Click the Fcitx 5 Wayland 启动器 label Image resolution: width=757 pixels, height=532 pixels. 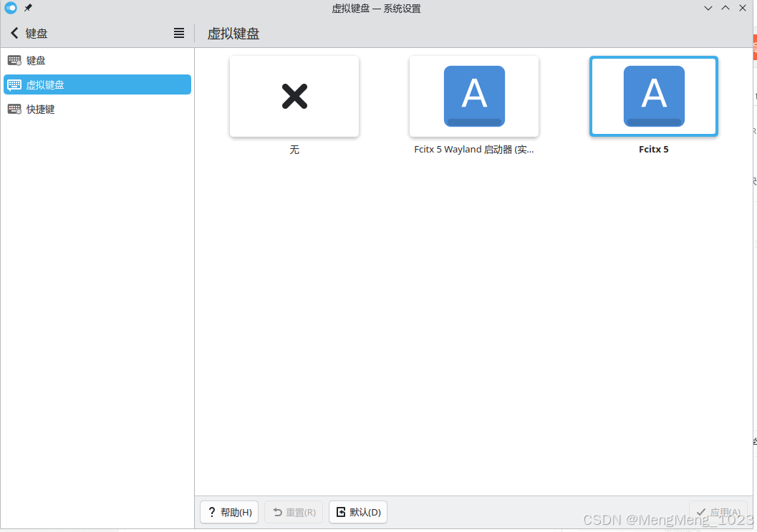pyautogui.click(x=474, y=150)
